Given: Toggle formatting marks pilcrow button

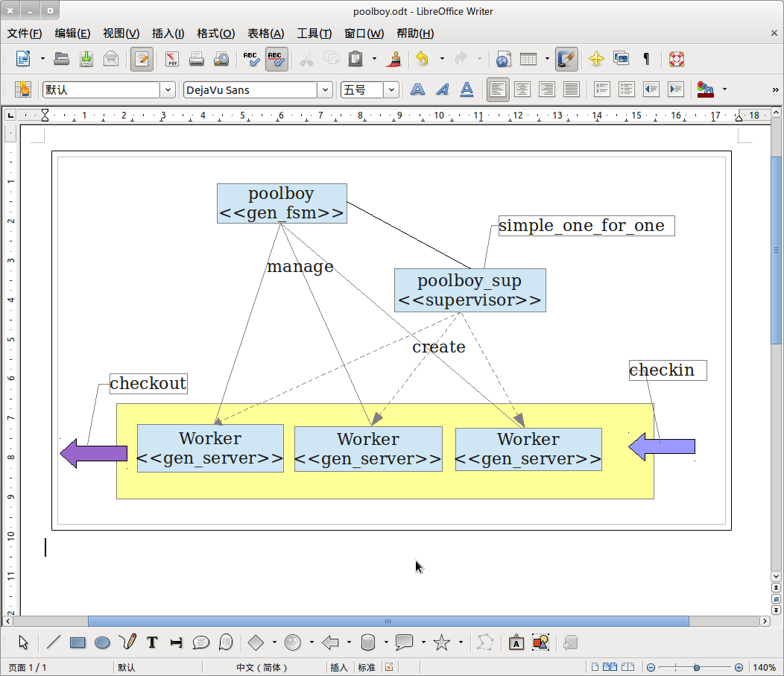Looking at the screenshot, I should click(646, 59).
